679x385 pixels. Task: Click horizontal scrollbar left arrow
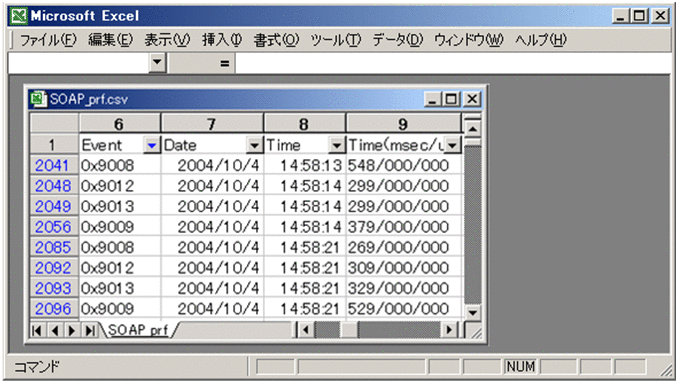click(x=306, y=330)
